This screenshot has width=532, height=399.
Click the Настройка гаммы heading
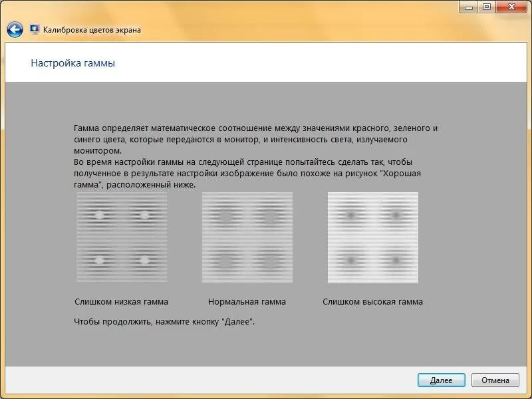coord(73,63)
